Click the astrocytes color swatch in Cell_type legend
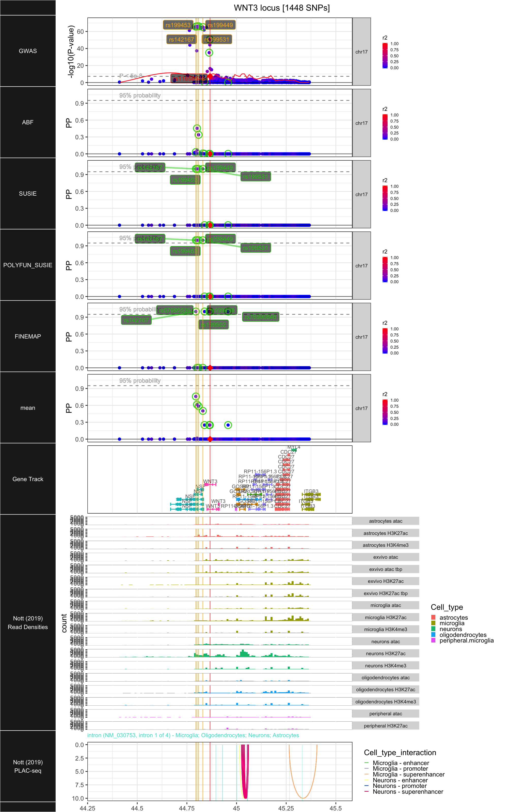This screenshot has height=812, width=508. [x=433, y=617]
